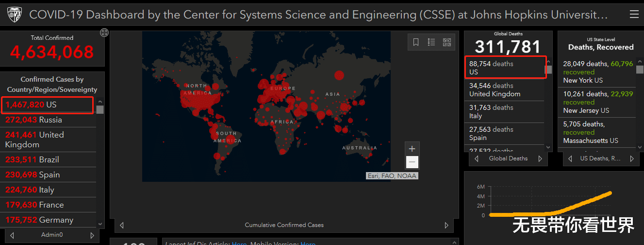Show the map legend list
Screen dimensions: 644x245
coord(431,42)
